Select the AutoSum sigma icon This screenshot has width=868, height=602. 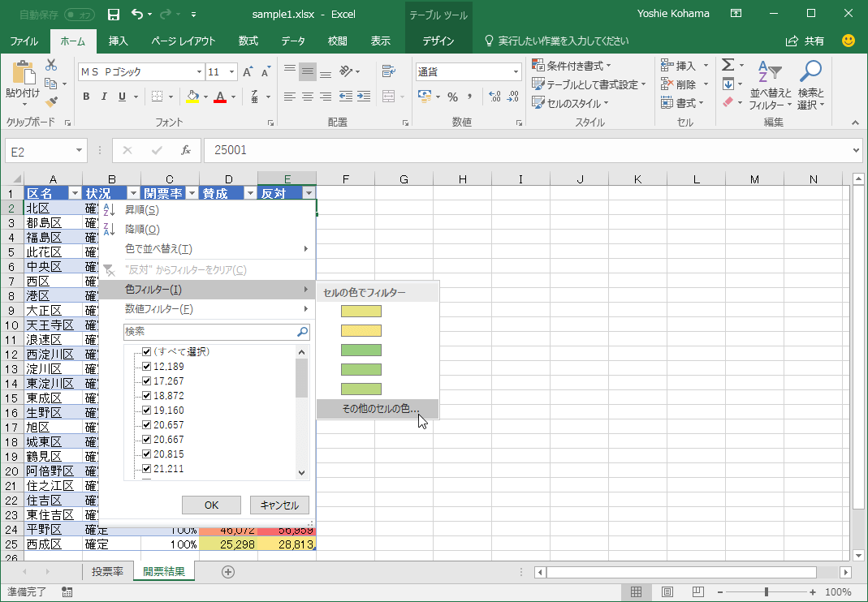click(x=728, y=65)
